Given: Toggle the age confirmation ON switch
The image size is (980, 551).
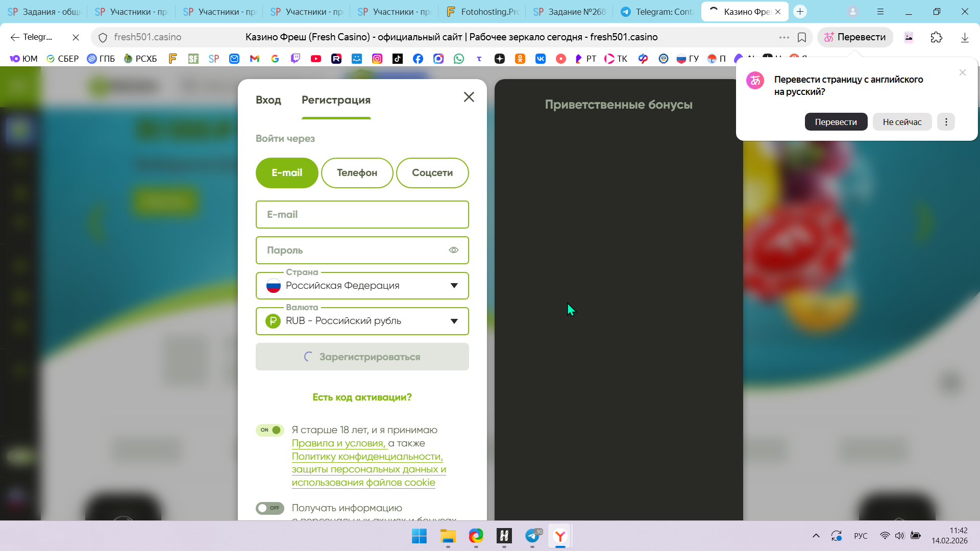Looking at the screenshot, I should (270, 430).
